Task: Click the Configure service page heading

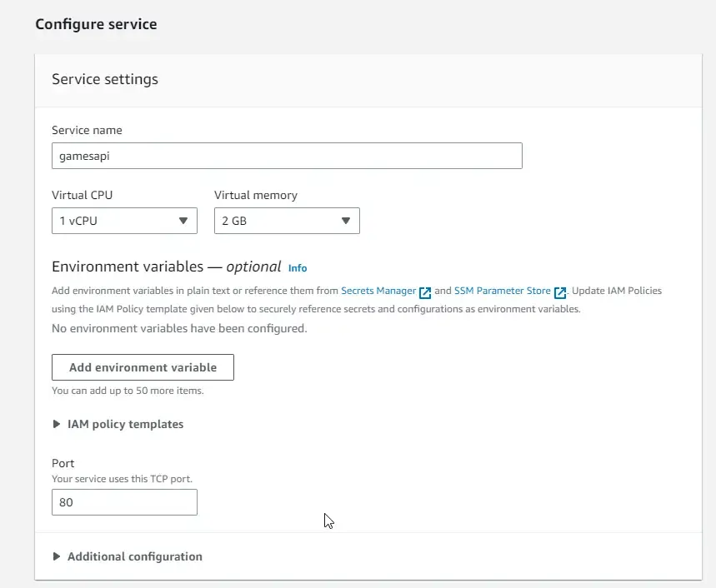Action: coord(96,24)
